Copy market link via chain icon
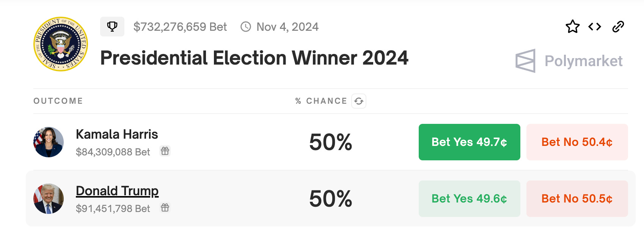 [x=618, y=27]
